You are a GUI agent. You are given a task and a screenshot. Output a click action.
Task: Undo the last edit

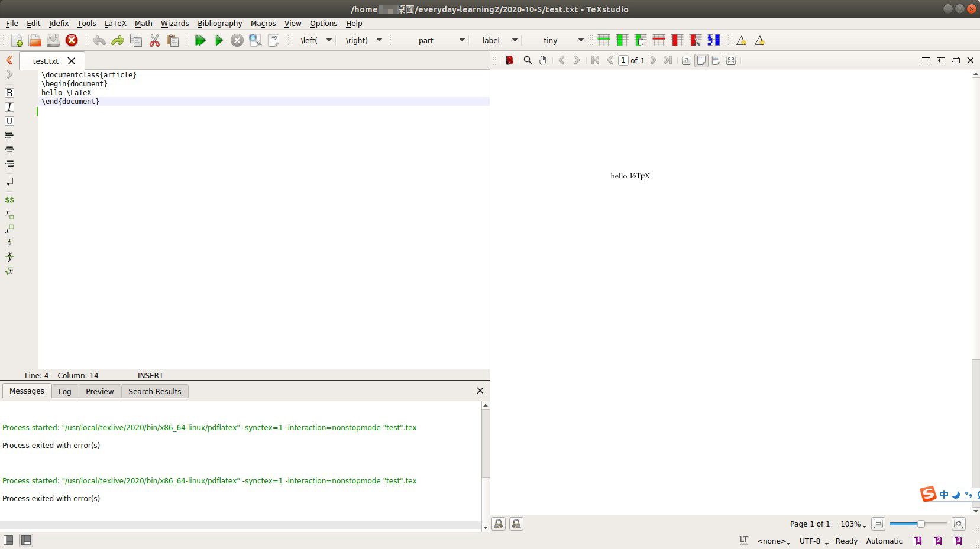(x=99, y=40)
